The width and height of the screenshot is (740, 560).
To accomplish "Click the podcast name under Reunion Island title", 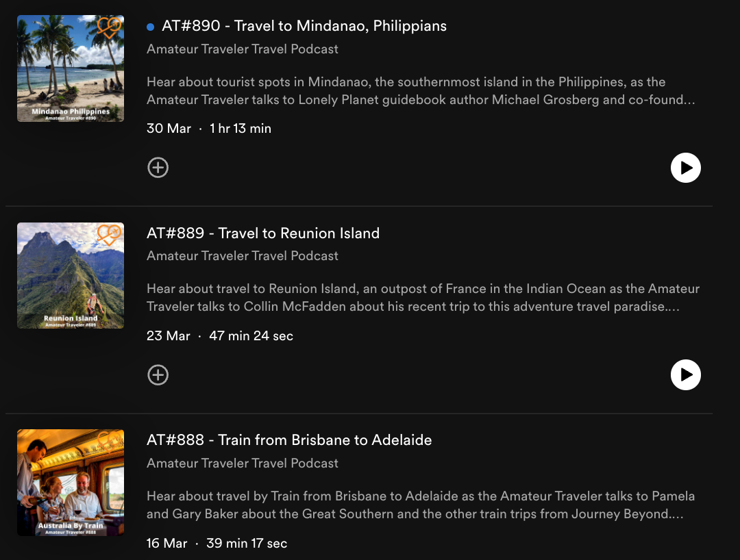I will [x=243, y=255].
